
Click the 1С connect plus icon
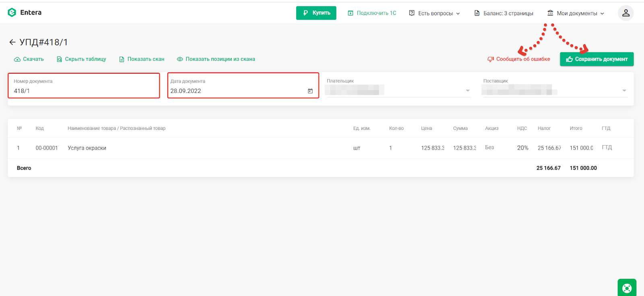click(x=351, y=13)
